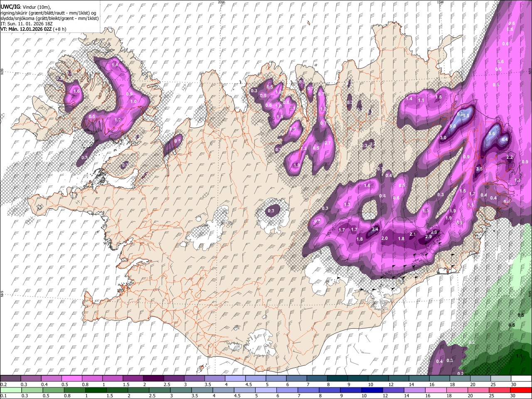Click the 5.6 snowfall value on the map
The height and width of the screenshot is (399, 532).
tap(492, 133)
